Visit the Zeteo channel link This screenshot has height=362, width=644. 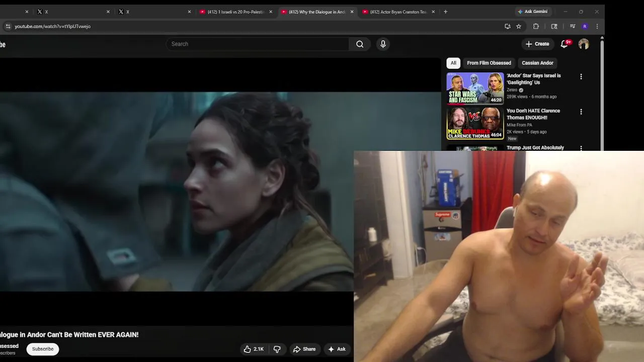pos(512,90)
